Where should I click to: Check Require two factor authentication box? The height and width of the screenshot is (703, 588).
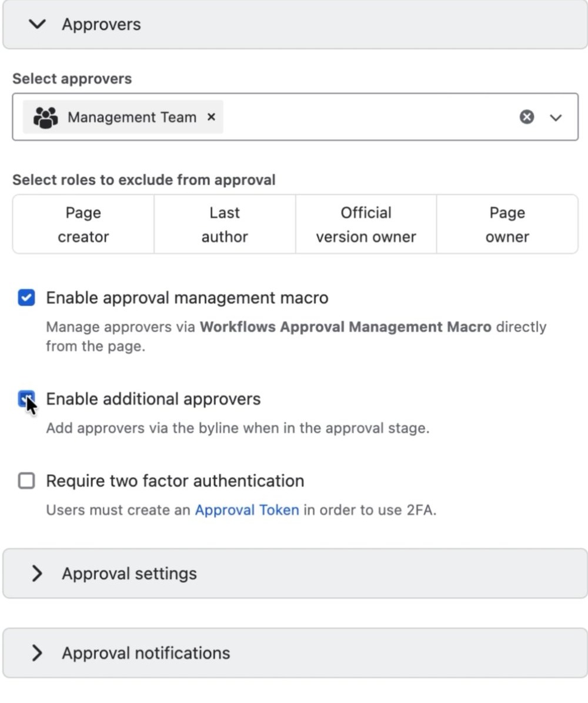26,481
